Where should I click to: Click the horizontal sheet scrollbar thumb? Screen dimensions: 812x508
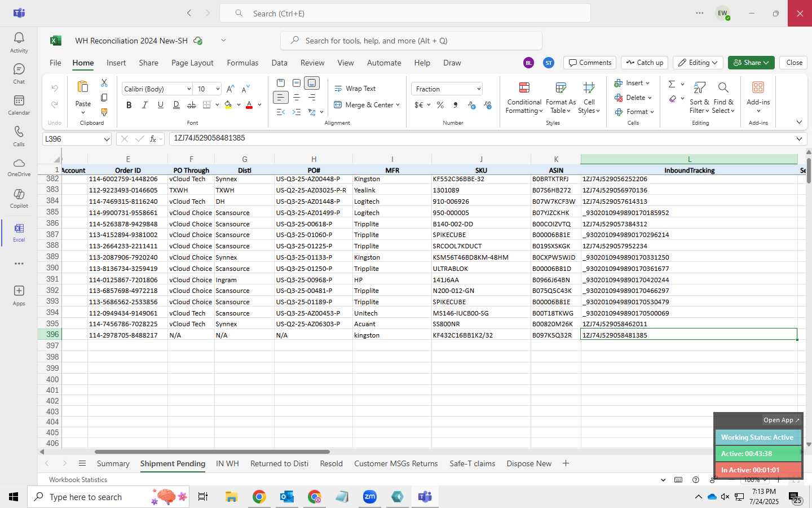pos(212,452)
